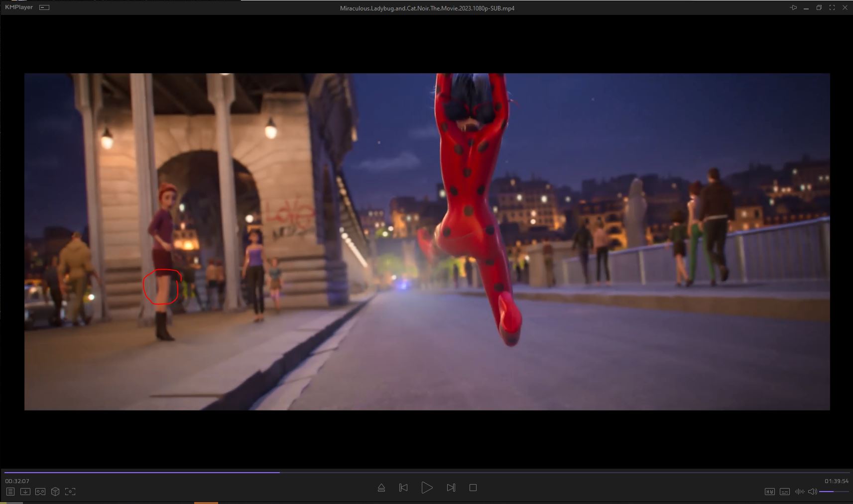Open the KMPlayer main menu
Viewport: 853px width, 504px height.
point(19,7)
